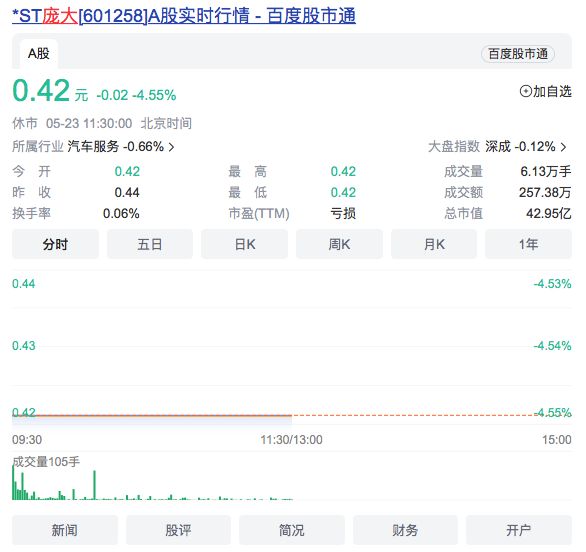Click the 换手率 value 0.06%
The image size is (586, 552).
(121, 213)
